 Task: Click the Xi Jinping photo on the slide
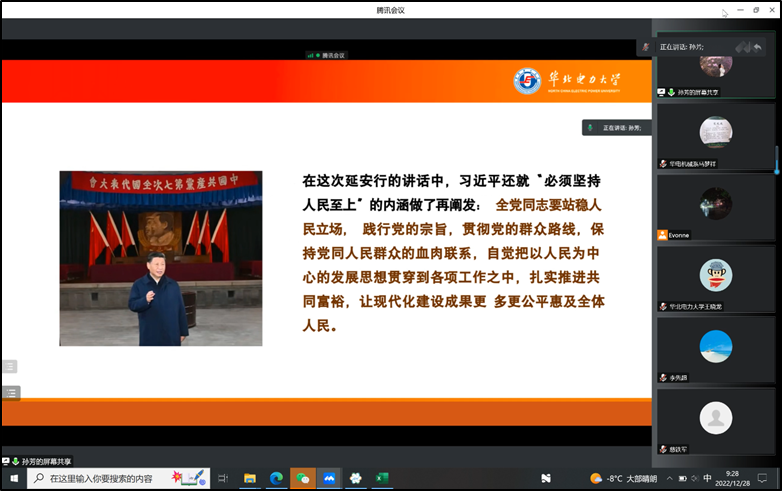click(x=161, y=258)
